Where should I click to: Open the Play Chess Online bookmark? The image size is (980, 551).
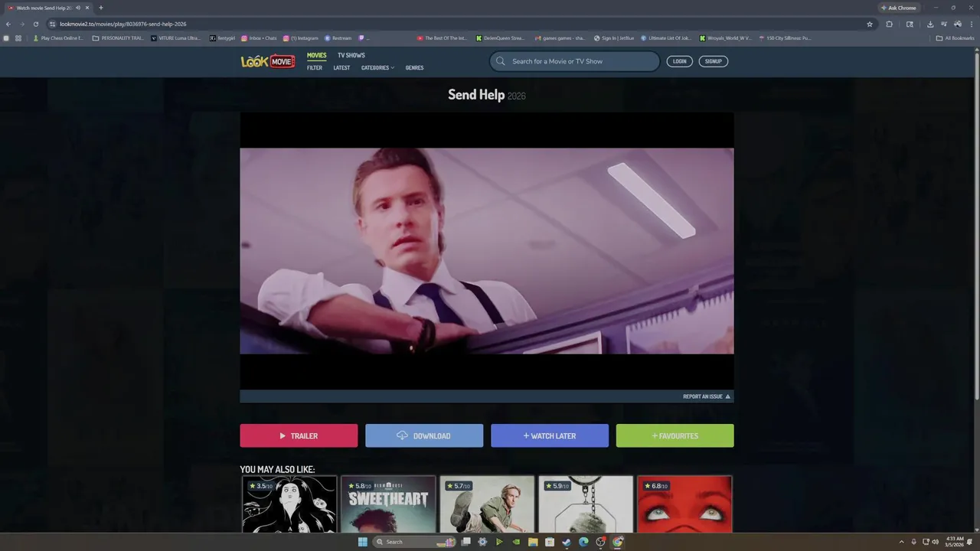pos(57,37)
